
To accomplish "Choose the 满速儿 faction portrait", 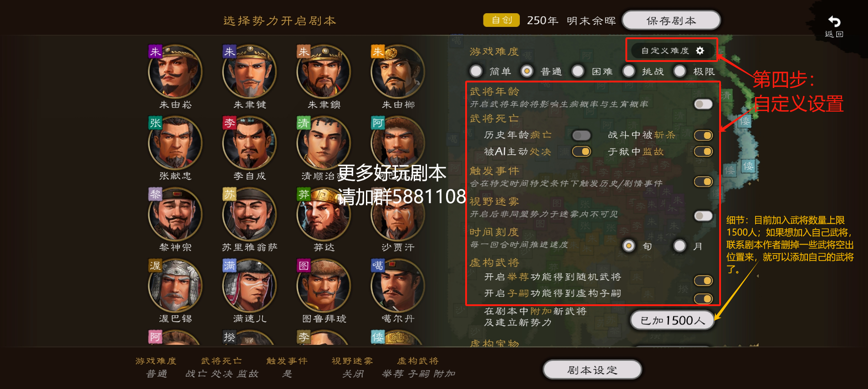I will 249,286.
